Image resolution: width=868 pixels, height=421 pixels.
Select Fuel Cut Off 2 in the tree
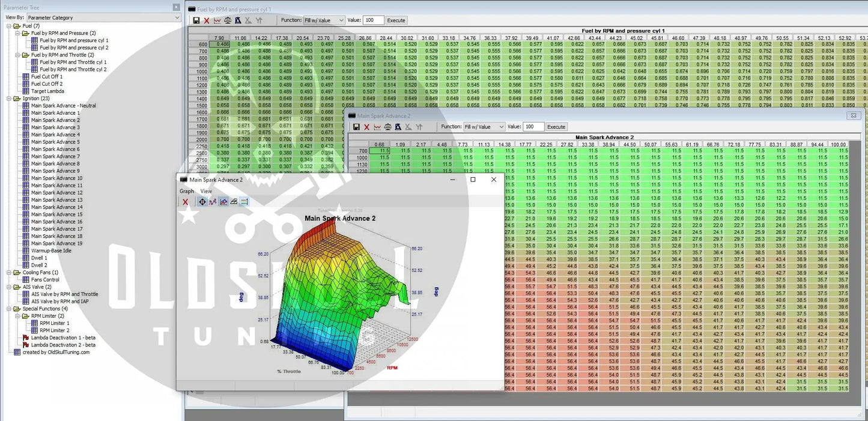point(47,84)
